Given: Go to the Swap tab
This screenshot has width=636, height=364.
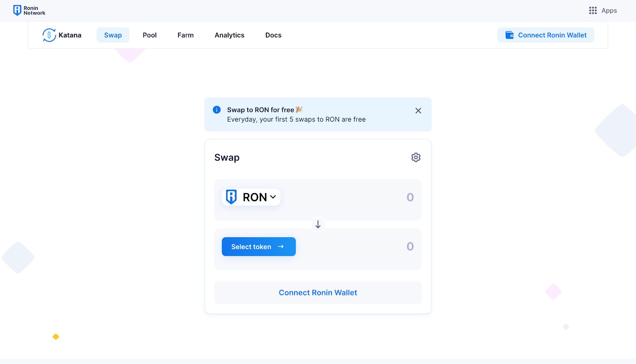Looking at the screenshot, I should (x=113, y=35).
